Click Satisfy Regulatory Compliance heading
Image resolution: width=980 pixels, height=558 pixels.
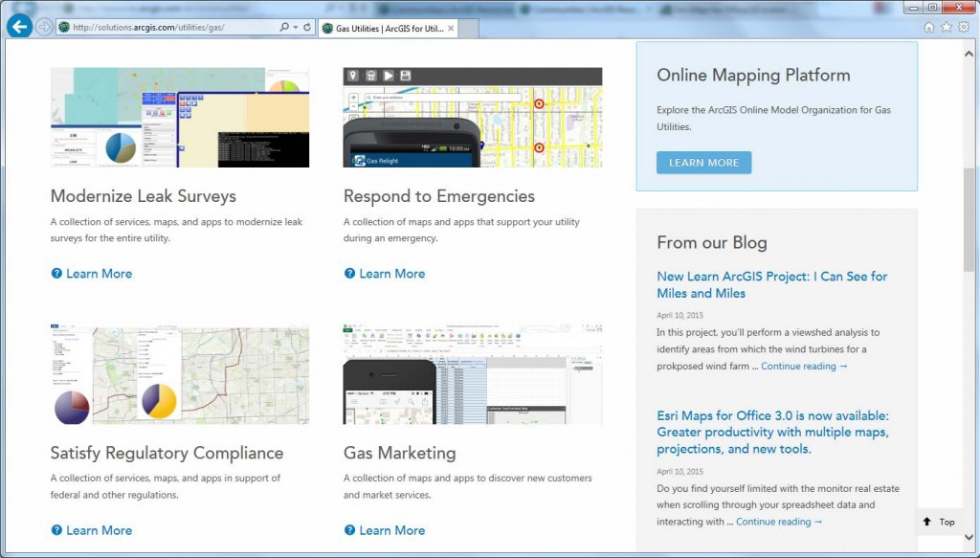[167, 453]
